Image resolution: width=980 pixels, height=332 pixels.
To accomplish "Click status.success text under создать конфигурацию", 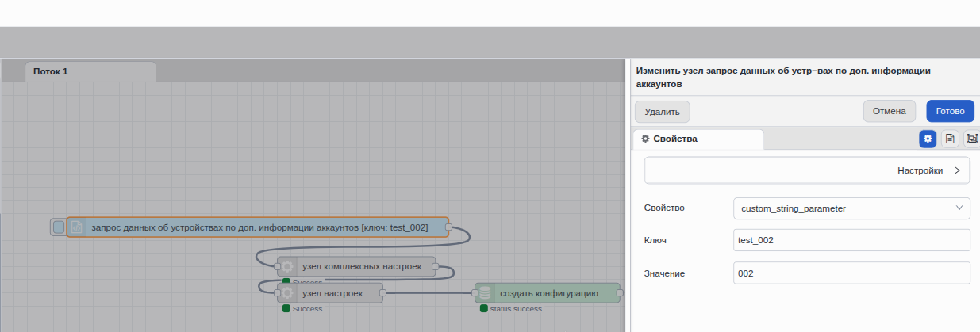I will click(x=516, y=309).
